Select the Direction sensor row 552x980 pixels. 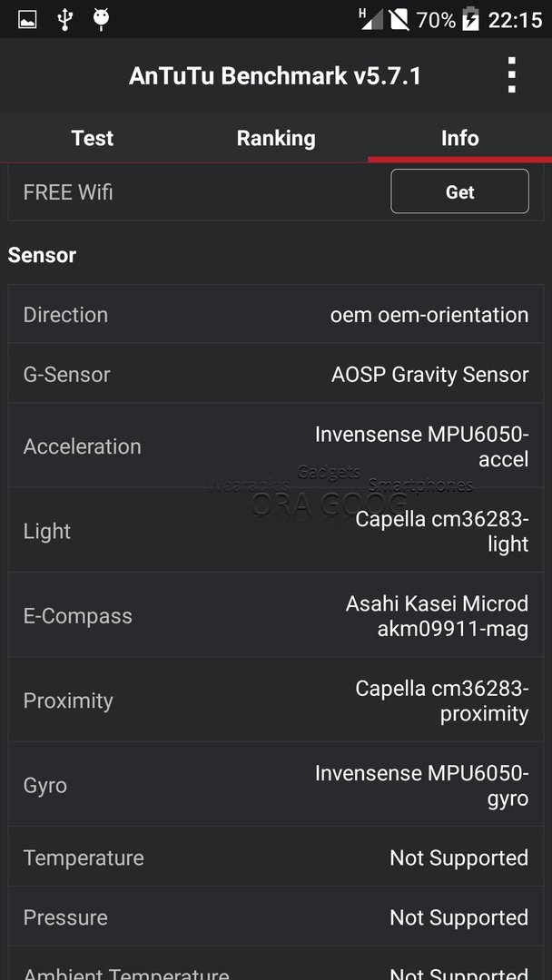pyautogui.click(x=276, y=314)
